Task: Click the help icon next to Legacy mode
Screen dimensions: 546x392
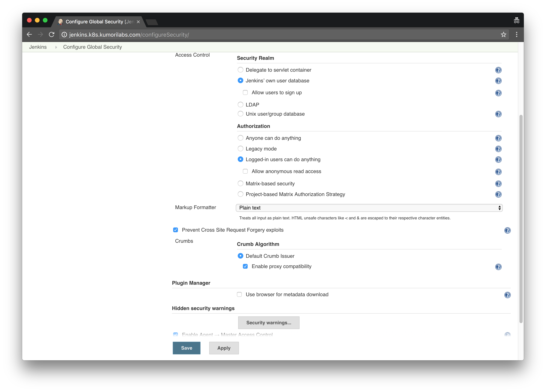Action: coord(498,148)
